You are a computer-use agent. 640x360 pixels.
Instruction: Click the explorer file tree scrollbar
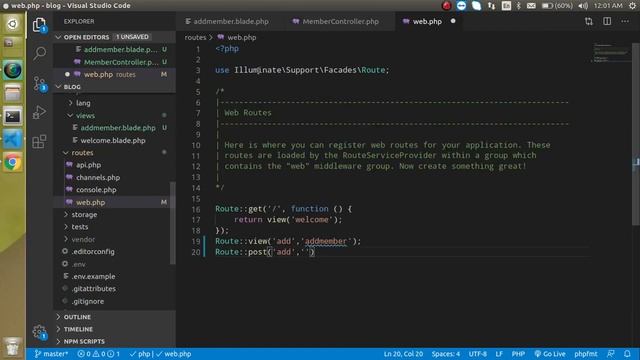pyautogui.click(x=173, y=223)
